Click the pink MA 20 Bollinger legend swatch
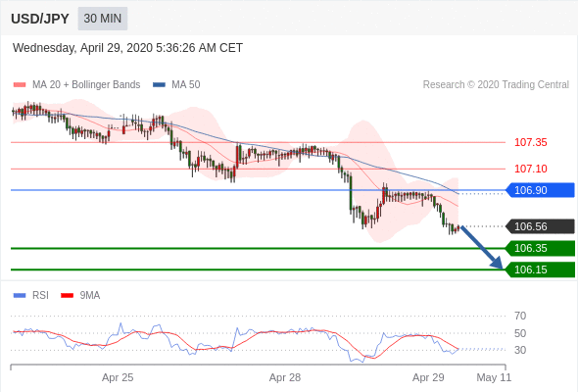 [20, 85]
